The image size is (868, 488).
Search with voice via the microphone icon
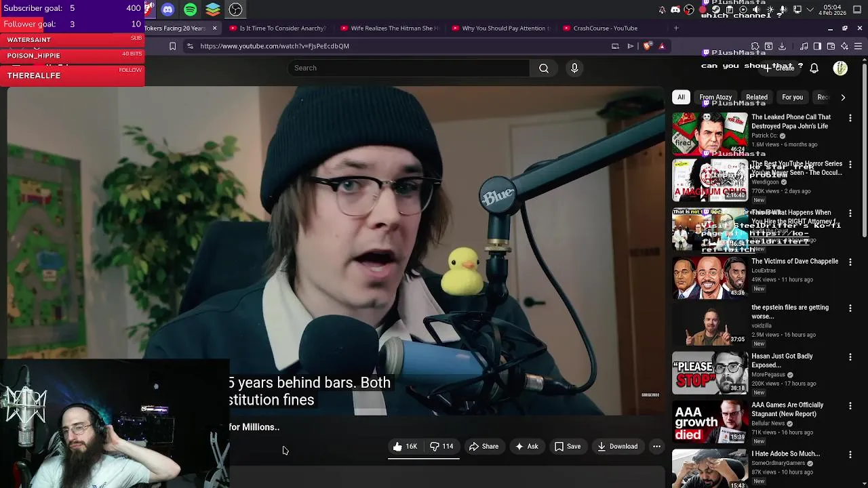click(x=574, y=68)
